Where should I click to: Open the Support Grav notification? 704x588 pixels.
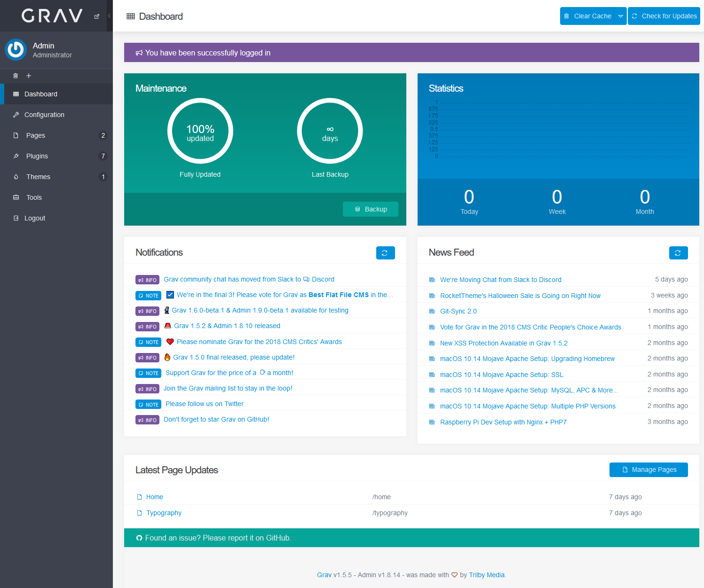tap(229, 373)
